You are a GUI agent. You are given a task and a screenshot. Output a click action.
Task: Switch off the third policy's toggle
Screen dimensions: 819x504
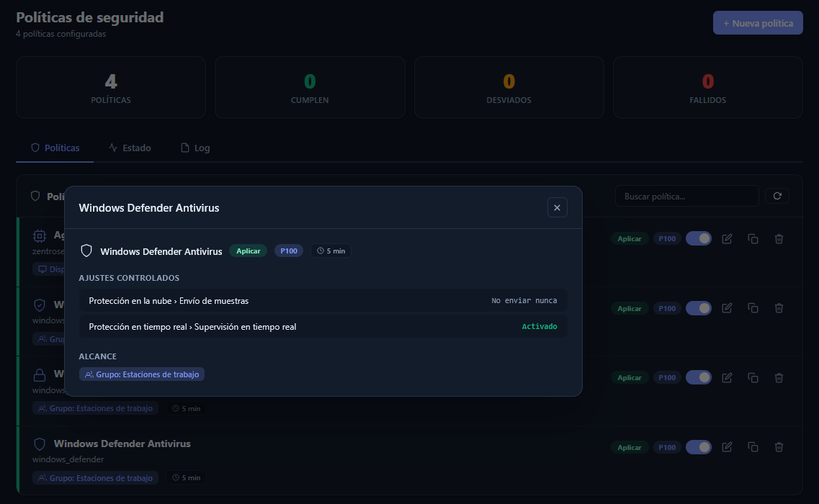(698, 377)
